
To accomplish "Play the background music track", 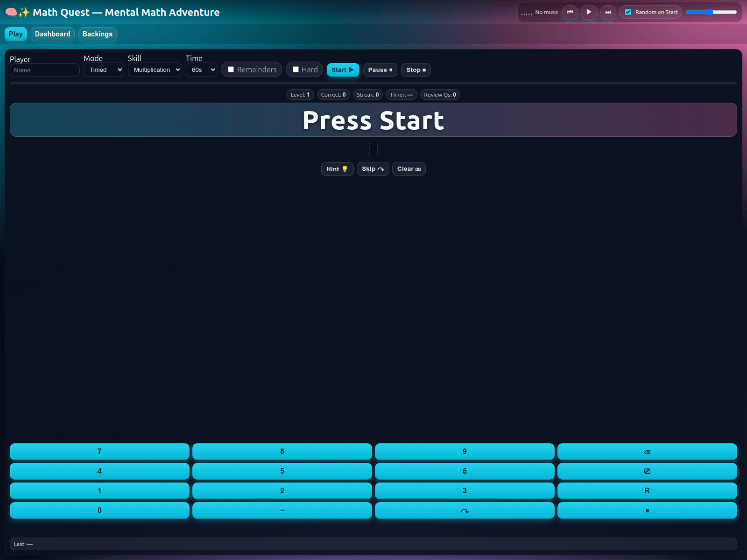I will click(x=589, y=12).
